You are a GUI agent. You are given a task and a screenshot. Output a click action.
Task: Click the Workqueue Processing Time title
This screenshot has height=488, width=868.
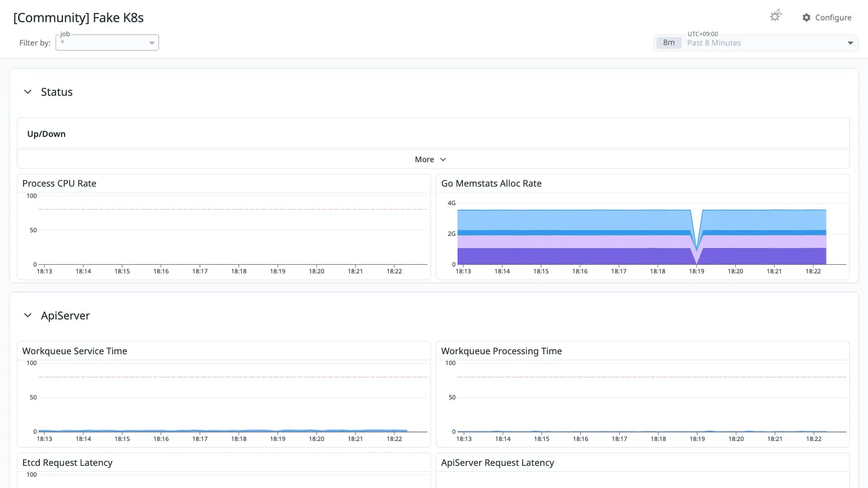[x=501, y=351]
